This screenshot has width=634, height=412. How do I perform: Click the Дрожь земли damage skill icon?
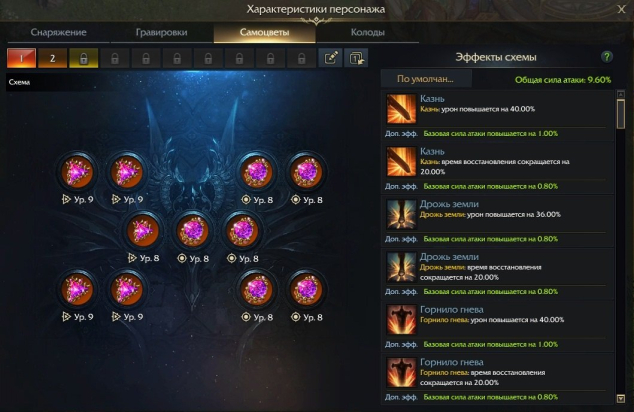tap(401, 214)
